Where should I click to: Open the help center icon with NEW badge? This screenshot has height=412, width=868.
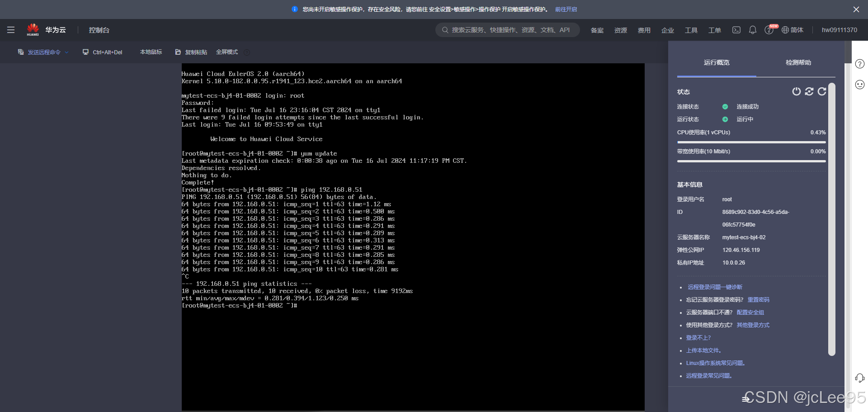[x=769, y=30]
